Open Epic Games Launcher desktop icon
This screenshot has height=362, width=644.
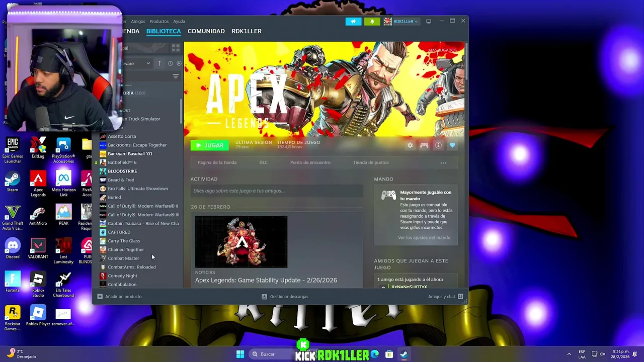pyautogui.click(x=13, y=150)
